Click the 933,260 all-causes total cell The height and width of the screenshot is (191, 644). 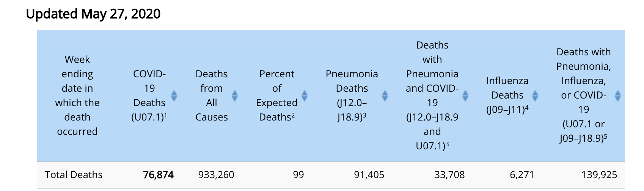[216, 175]
